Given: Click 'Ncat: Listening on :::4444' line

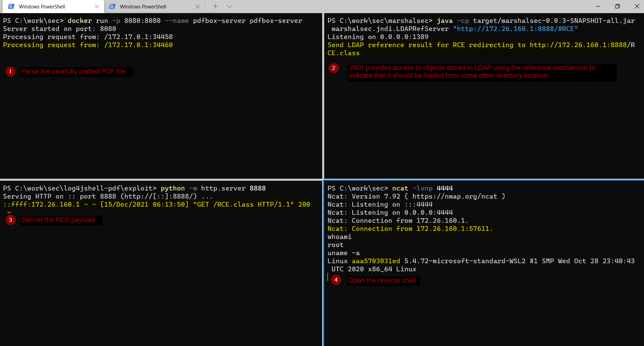Looking at the screenshot, I should (x=380, y=205).
